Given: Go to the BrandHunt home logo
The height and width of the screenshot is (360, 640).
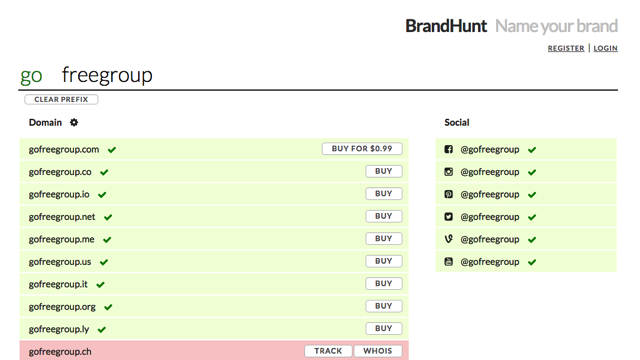Looking at the screenshot, I should 446,26.
